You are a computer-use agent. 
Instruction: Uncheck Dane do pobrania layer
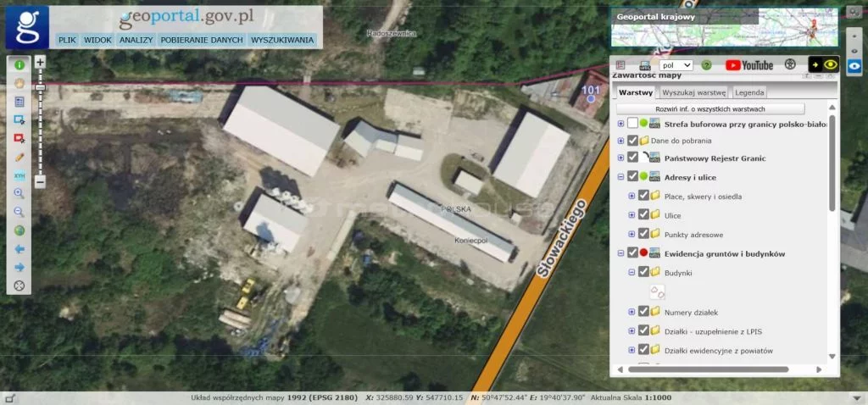(x=632, y=141)
